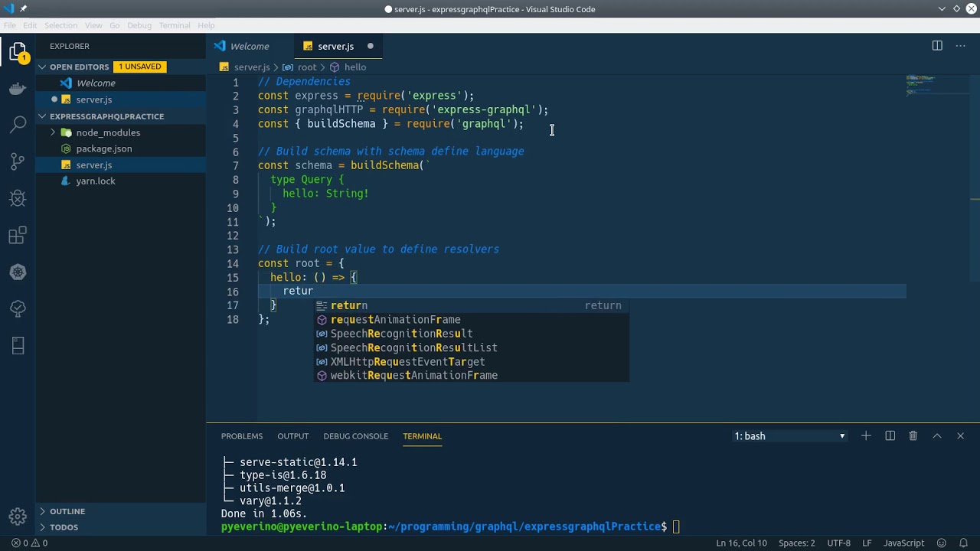Open the Edit menu
The image size is (980, 551).
(x=30, y=25)
